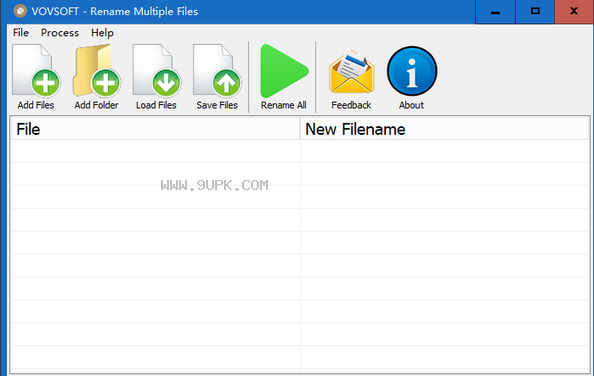Open the Process menu
This screenshot has width=594, height=376.
point(60,33)
